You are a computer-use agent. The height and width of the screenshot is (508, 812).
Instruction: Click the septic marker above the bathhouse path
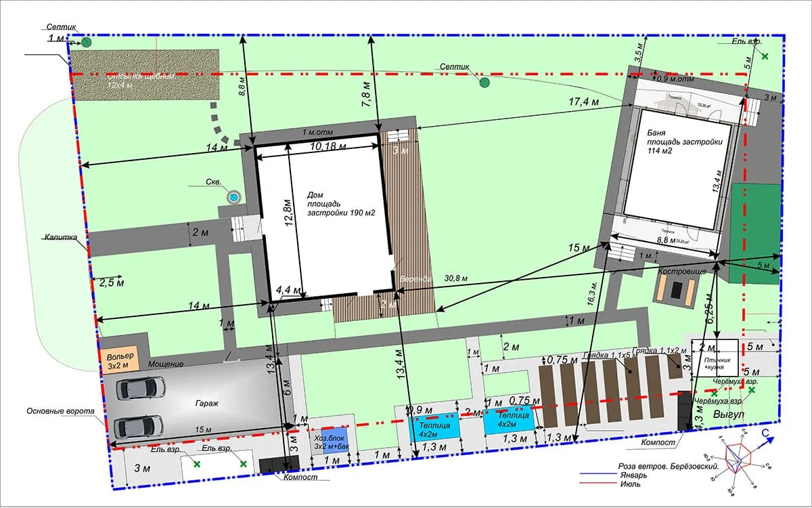[x=484, y=83]
